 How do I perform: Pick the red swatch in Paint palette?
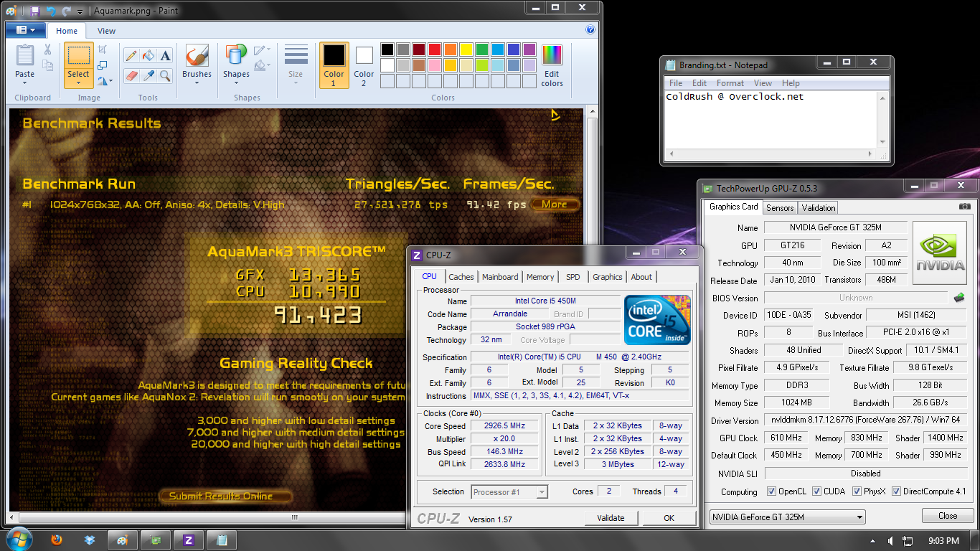434,50
